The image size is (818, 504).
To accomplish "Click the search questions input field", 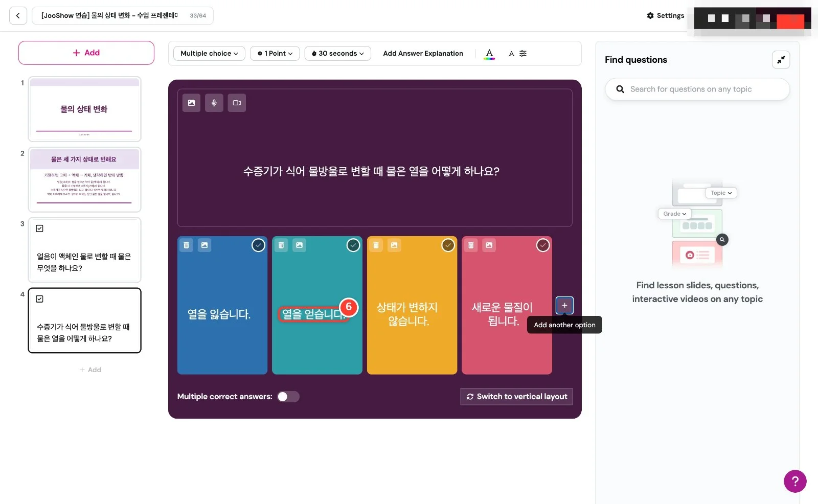I will click(697, 89).
